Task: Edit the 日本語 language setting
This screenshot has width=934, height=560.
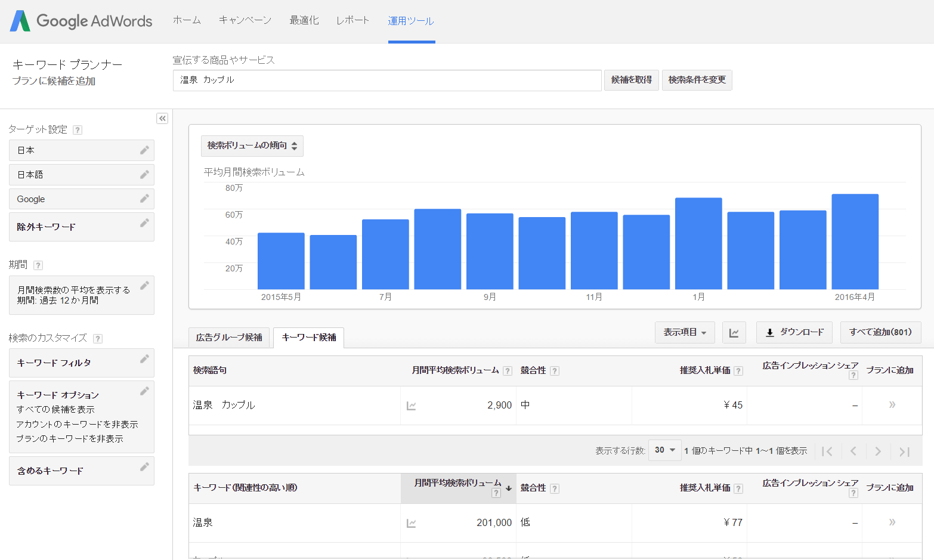Action: pos(144,175)
